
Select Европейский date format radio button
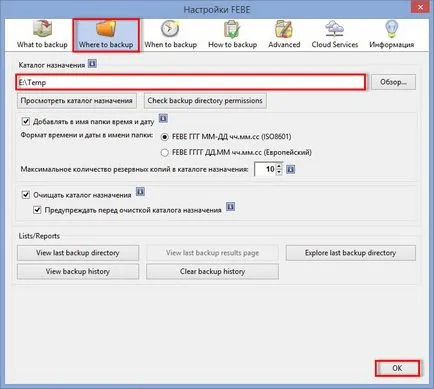[x=164, y=153]
